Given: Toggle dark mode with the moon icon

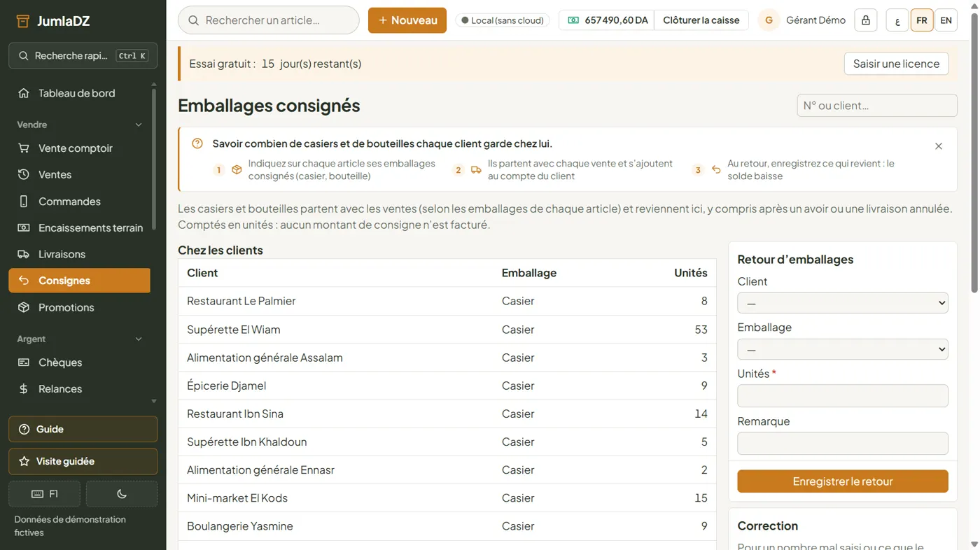Looking at the screenshot, I should (x=122, y=494).
